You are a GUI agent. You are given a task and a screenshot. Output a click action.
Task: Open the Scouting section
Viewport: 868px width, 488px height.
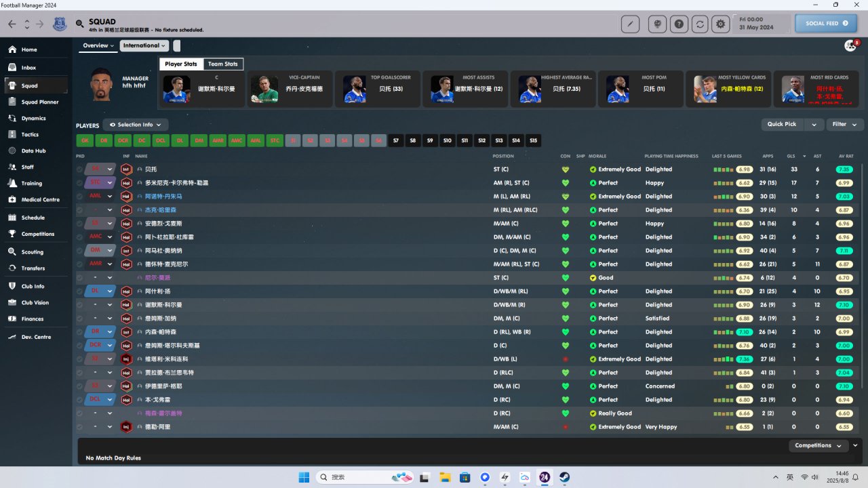click(32, 252)
